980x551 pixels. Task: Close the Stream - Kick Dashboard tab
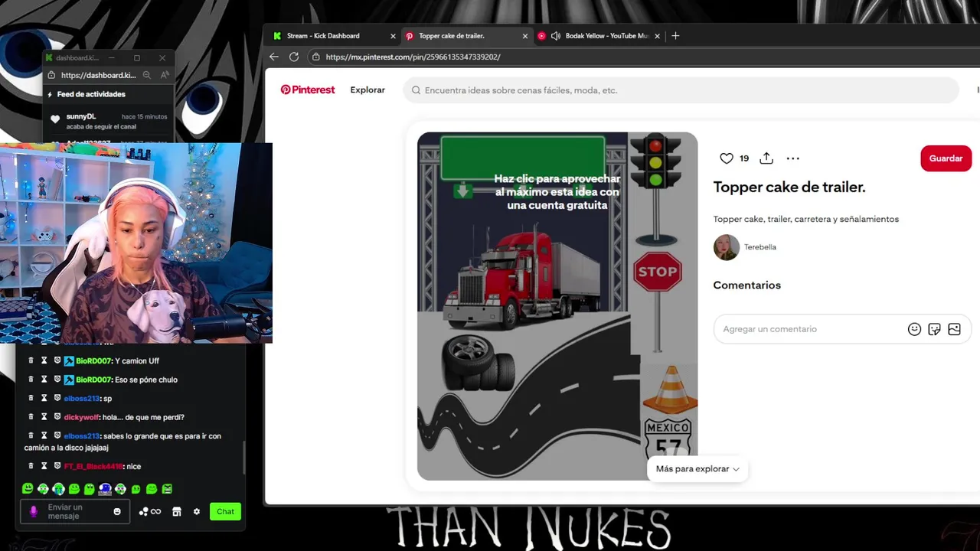(394, 36)
